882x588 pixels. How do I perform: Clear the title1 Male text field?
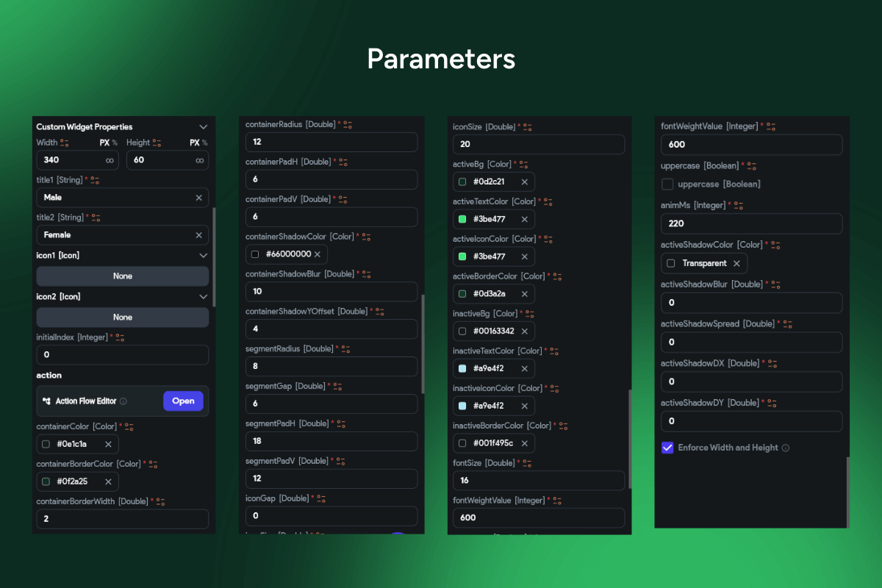[198, 198]
